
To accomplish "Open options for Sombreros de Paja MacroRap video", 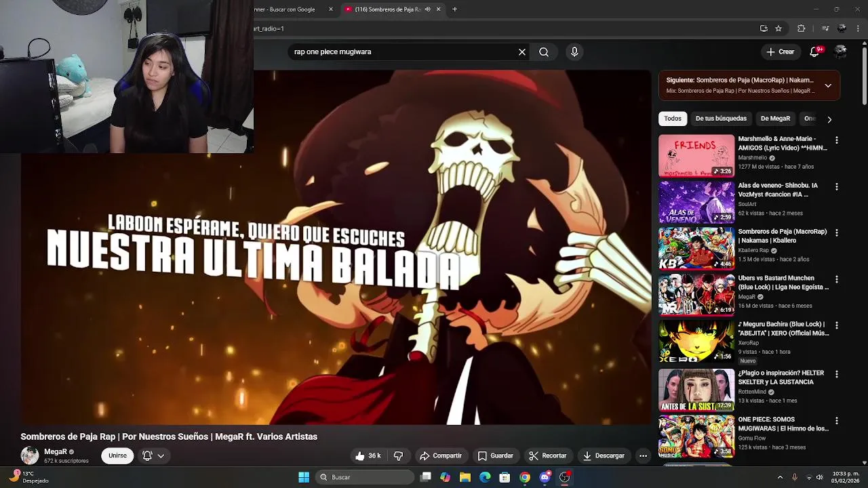I will tap(837, 232).
